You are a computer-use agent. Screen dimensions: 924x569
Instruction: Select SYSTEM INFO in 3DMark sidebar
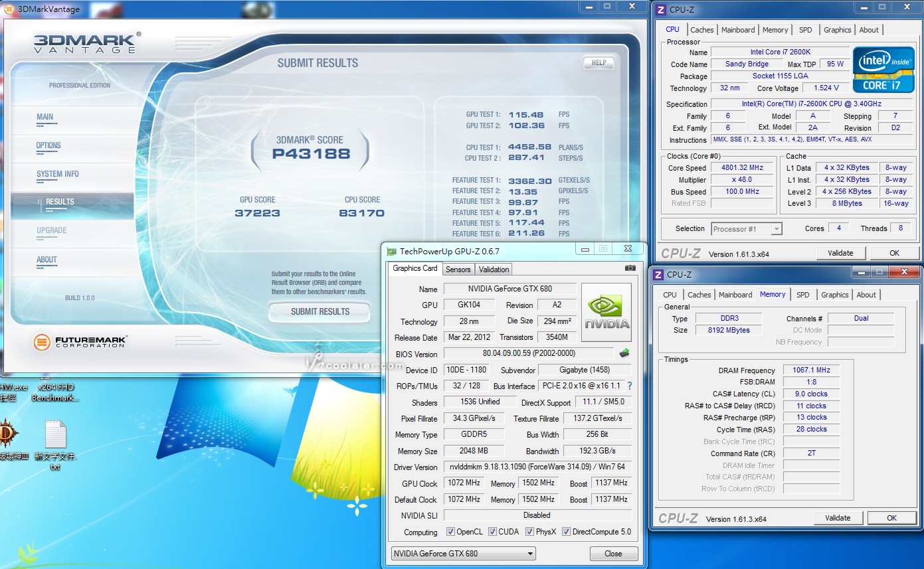pyautogui.click(x=58, y=174)
